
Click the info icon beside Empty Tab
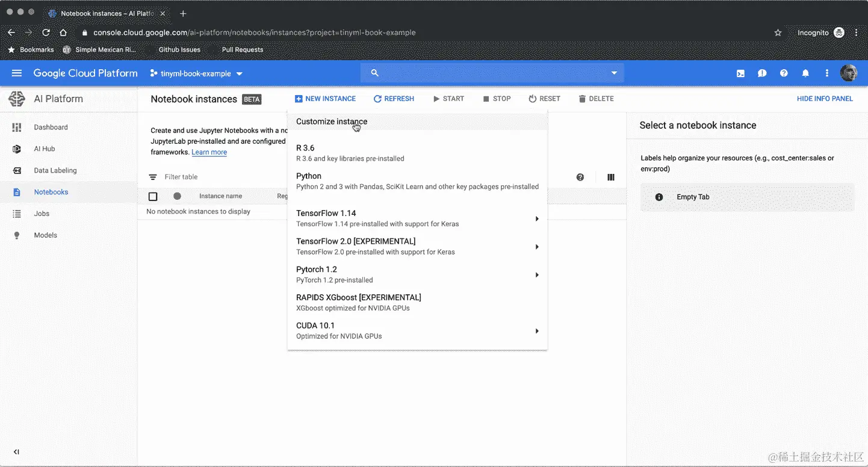pyautogui.click(x=659, y=197)
